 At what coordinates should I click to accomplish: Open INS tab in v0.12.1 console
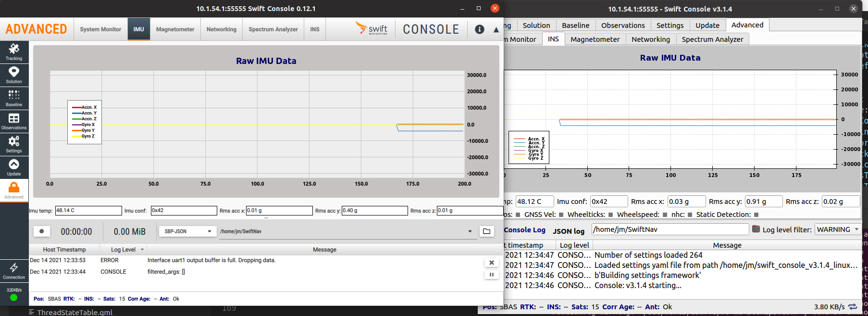click(315, 29)
